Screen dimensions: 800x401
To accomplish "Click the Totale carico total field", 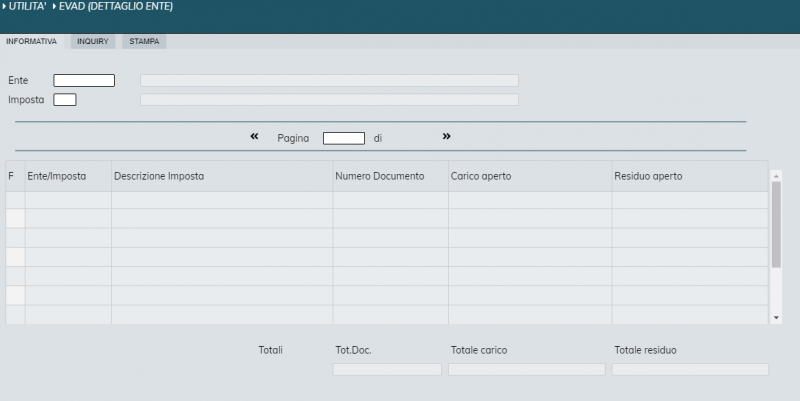I will coord(526,369).
